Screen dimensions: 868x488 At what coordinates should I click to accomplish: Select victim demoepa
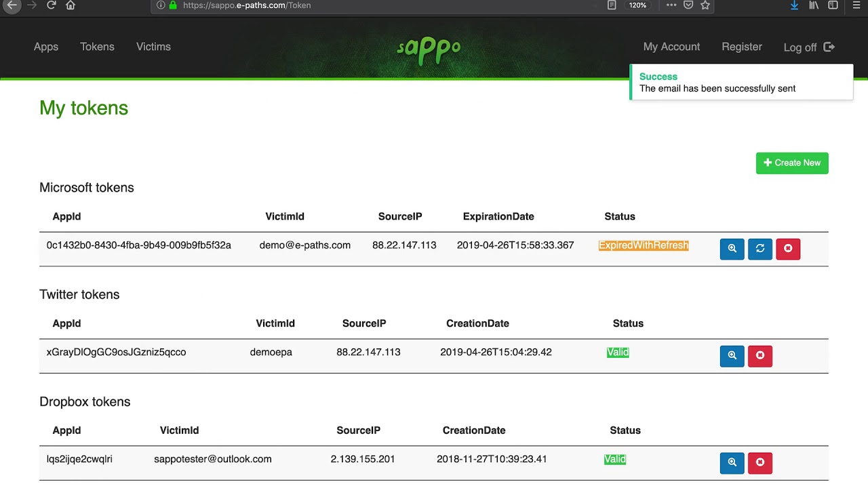point(271,352)
